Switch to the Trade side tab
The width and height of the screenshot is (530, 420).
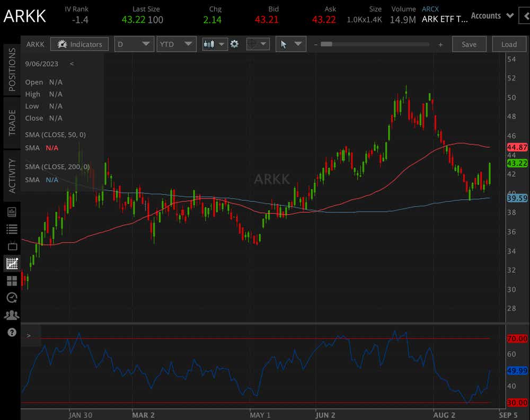coord(12,123)
